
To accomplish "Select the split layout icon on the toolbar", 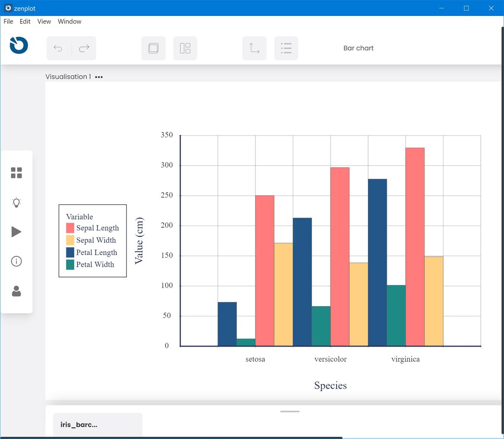I will 185,48.
